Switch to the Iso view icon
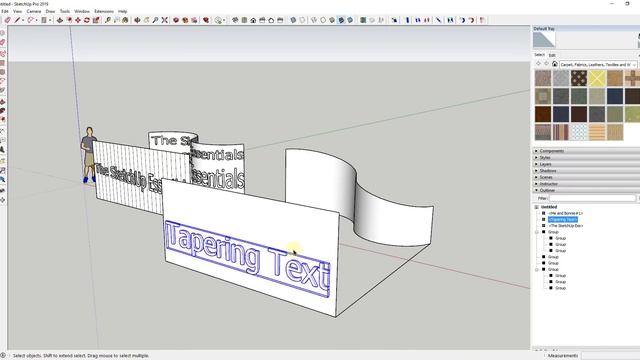The height and width of the screenshot is (360, 640). coord(235,20)
